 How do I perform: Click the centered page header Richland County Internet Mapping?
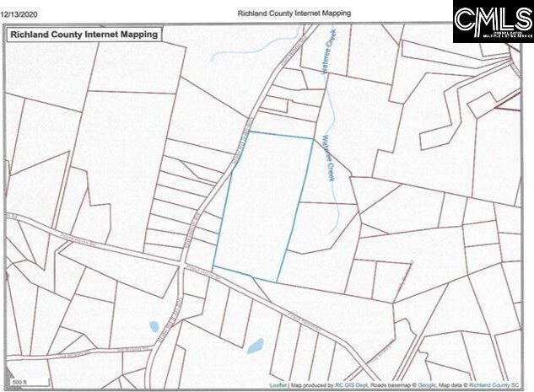pyautogui.click(x=294, y=13)
